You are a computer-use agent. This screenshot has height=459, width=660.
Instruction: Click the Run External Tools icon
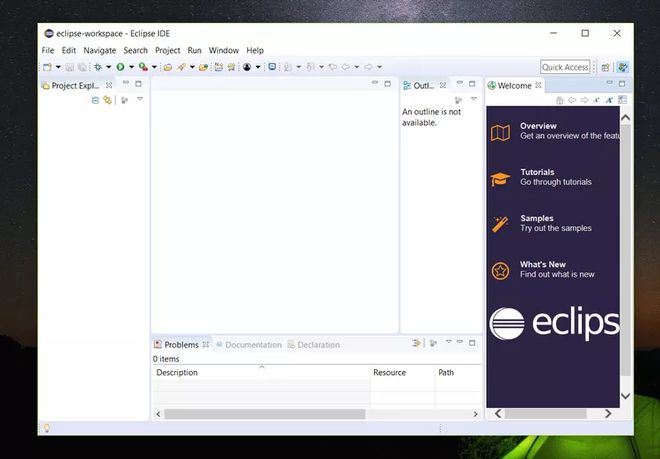pyautogui.click(x=144, y=67)
